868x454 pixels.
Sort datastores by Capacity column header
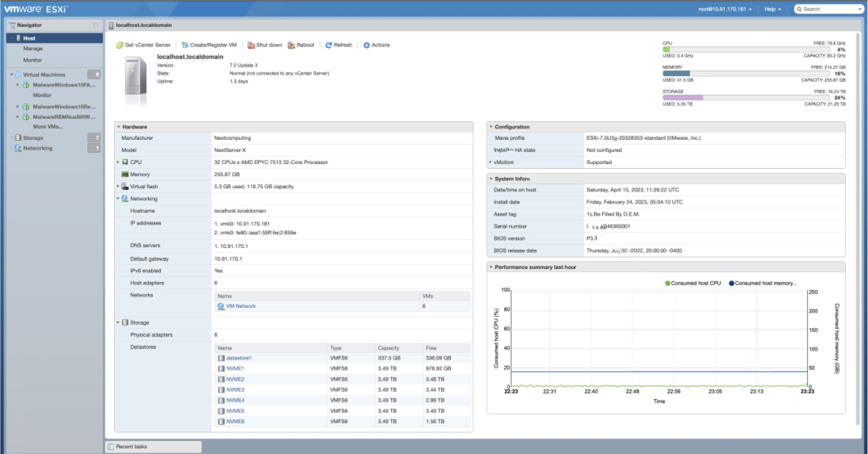point(389,348)
